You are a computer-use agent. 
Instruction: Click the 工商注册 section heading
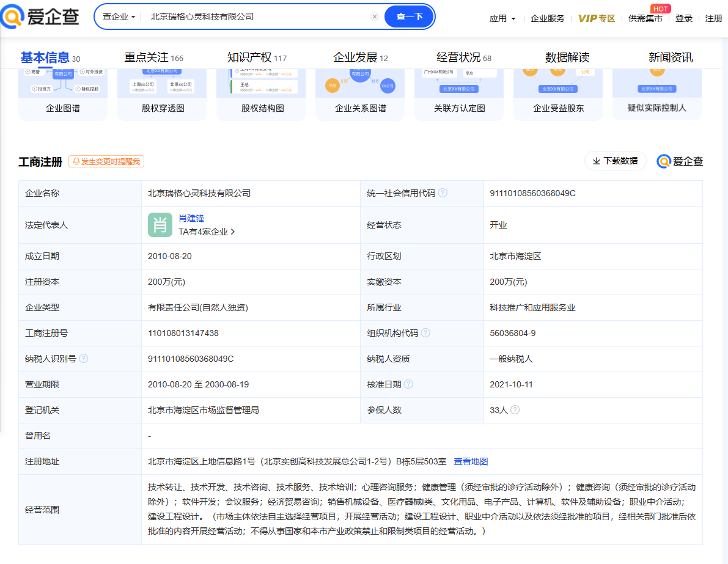point(40,161)
